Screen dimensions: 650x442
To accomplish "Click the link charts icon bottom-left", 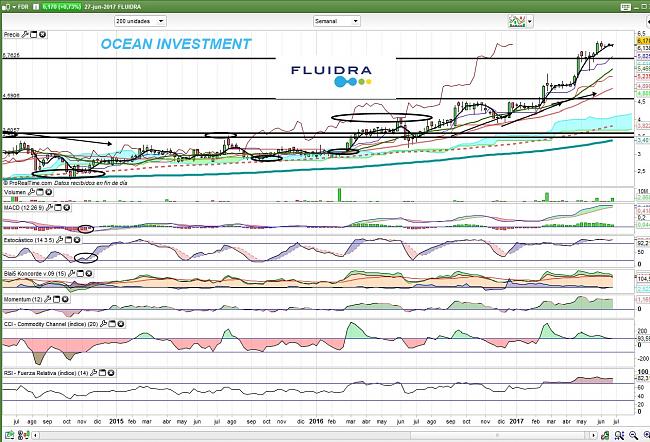I will [24, 435].
